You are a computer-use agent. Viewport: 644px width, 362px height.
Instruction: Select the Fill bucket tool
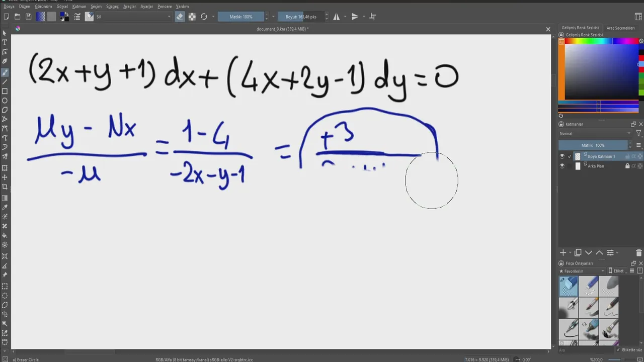pyautogui.click(x=5, y=235)
